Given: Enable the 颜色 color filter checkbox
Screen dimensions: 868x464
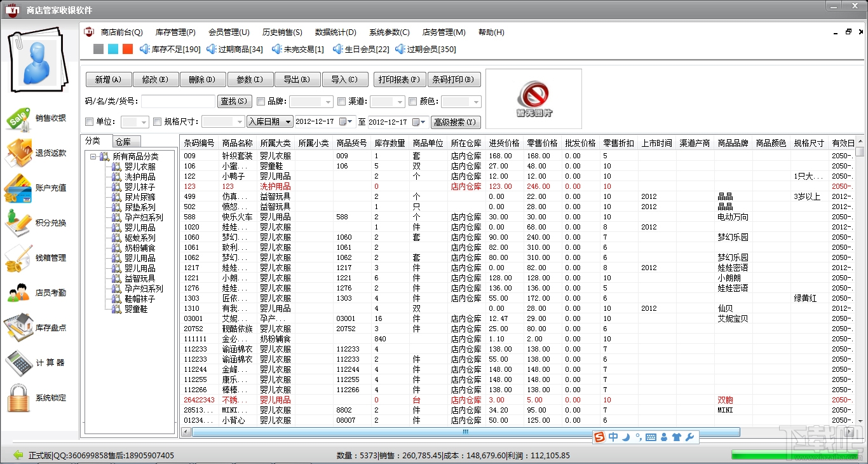Looking at the screenshot, I should pos(412,101).
